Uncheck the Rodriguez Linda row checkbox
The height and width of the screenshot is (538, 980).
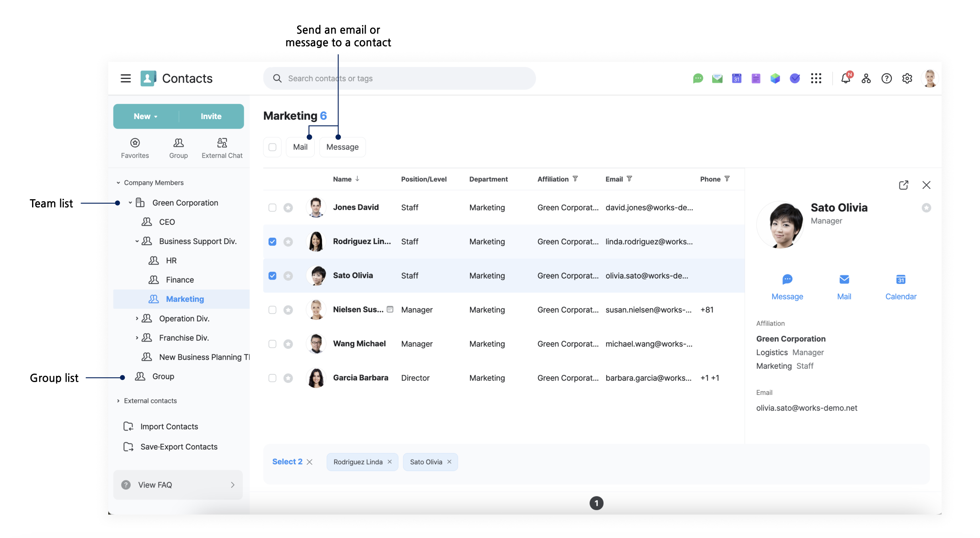272,242
